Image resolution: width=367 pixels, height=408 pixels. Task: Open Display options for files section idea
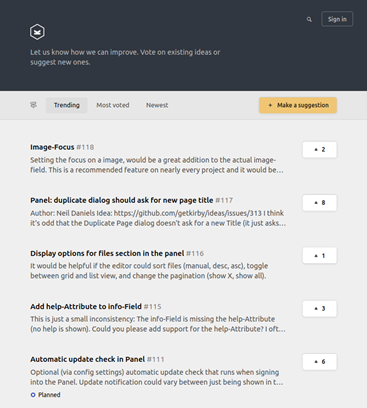point(107,253)
